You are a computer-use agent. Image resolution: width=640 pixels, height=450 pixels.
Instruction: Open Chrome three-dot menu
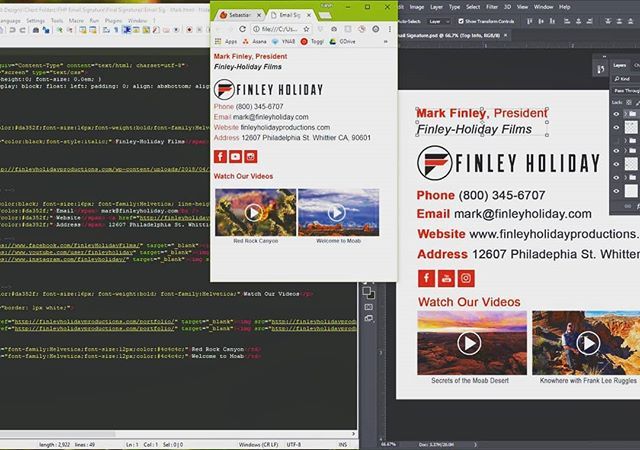pos(390,29)
